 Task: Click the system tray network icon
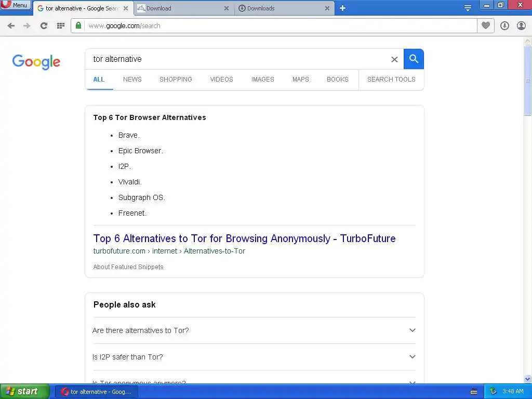click(x=493, y=392)
